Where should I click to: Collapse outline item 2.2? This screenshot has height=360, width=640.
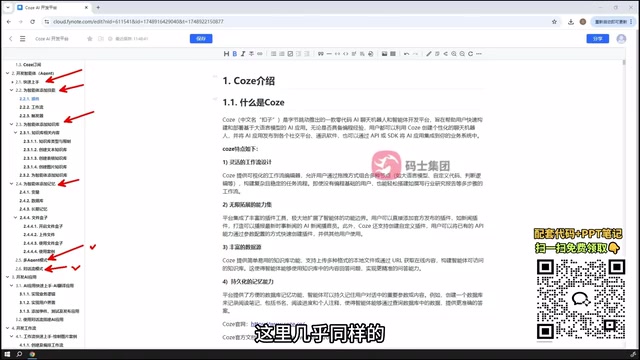coord(12,90)
